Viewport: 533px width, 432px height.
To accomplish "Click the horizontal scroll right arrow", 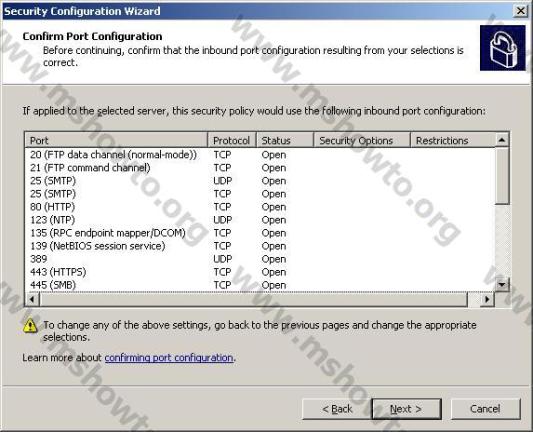I will (x=487, y=299).
